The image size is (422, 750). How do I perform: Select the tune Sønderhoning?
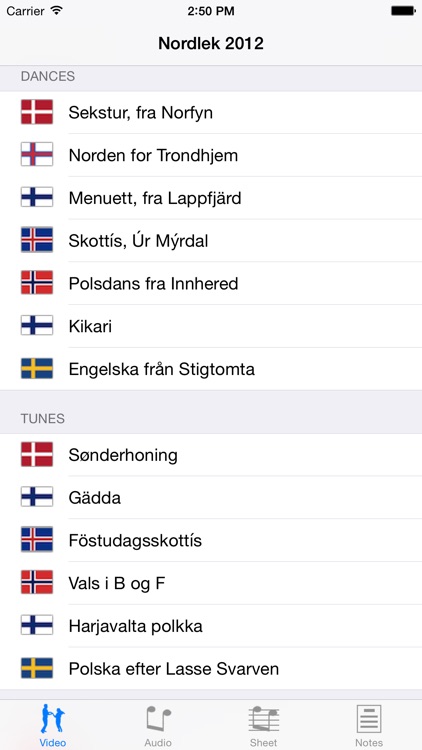click(211, 455)
